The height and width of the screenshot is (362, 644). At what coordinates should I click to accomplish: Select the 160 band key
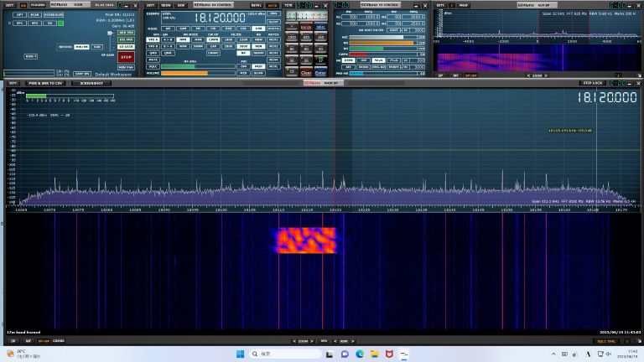[x=321, y=38]
